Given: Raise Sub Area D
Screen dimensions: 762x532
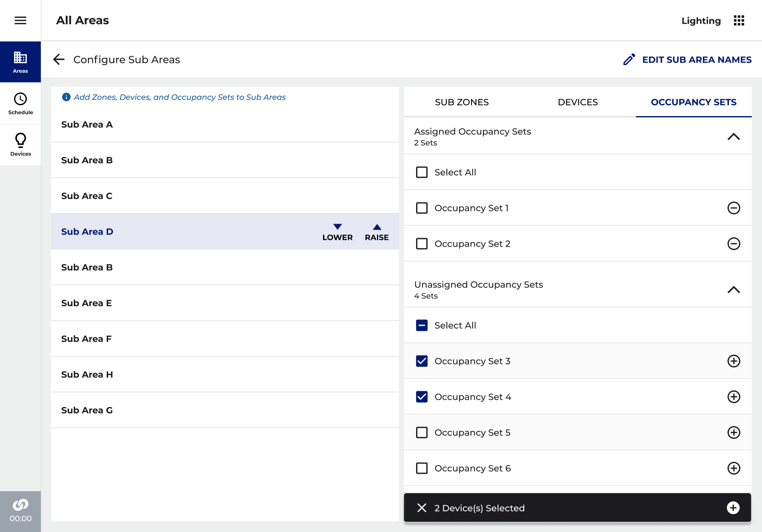Looking at the screenshot, I should tap(377, 232).
